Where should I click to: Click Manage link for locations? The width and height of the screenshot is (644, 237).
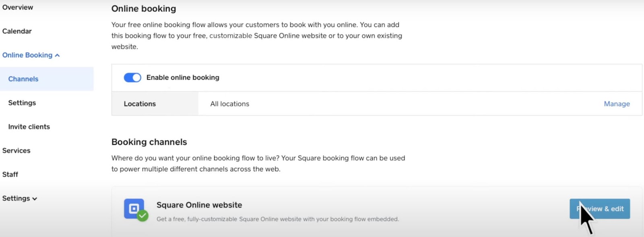pyautogui.click(x=617, y=104)
